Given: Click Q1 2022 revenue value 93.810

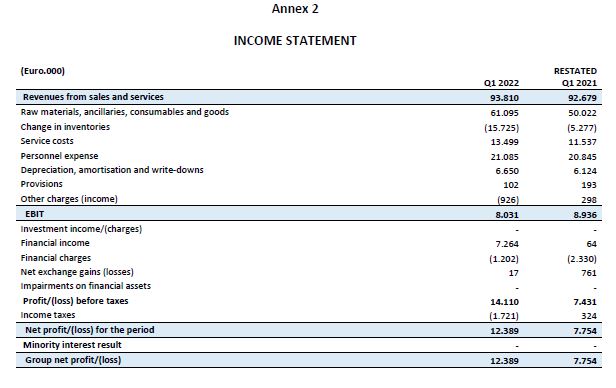Looking at the screenshot, I should pos(504,98).
